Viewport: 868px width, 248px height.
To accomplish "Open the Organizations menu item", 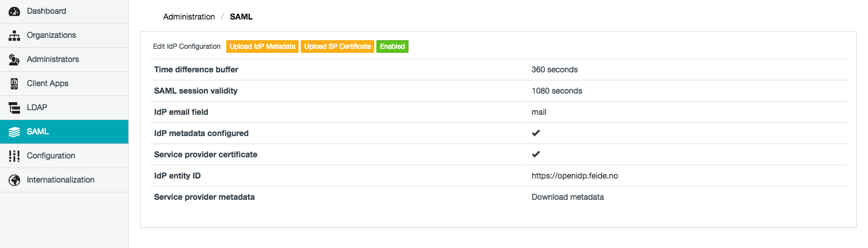I will 51,36.
